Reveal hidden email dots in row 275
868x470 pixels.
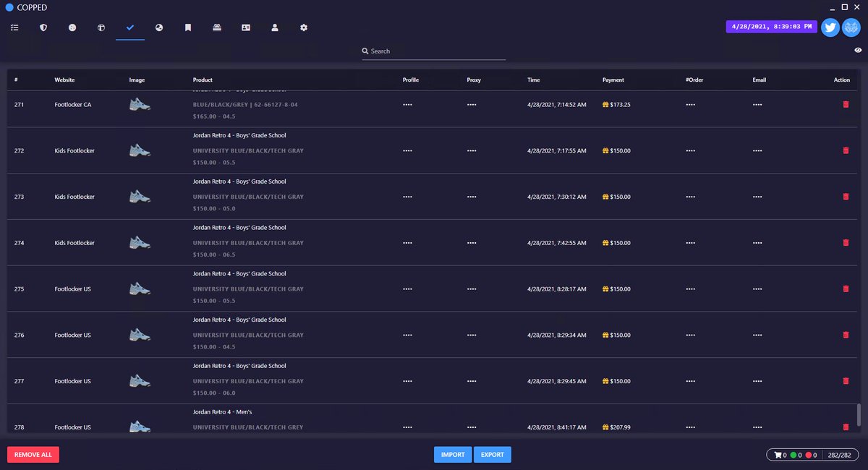[757, 289]
